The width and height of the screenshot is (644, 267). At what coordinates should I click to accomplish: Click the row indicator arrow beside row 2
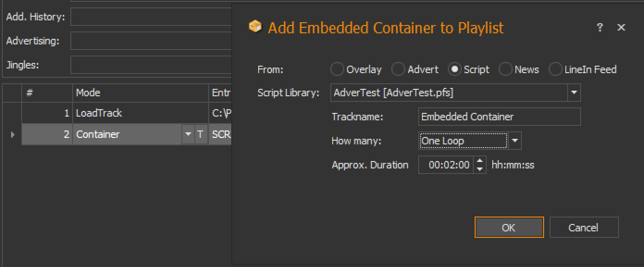coord(12,135)
